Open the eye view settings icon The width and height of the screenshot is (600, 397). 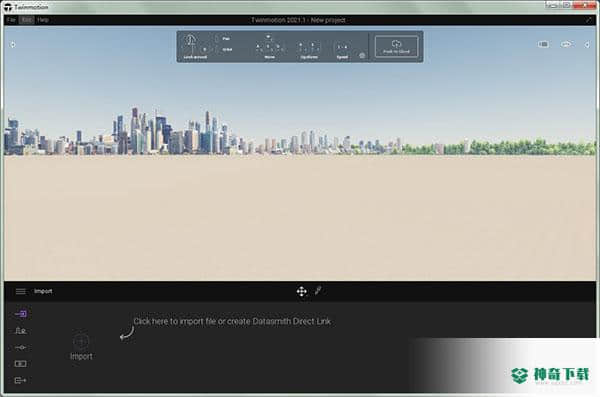pyautogui.click(x=566, y=44)
